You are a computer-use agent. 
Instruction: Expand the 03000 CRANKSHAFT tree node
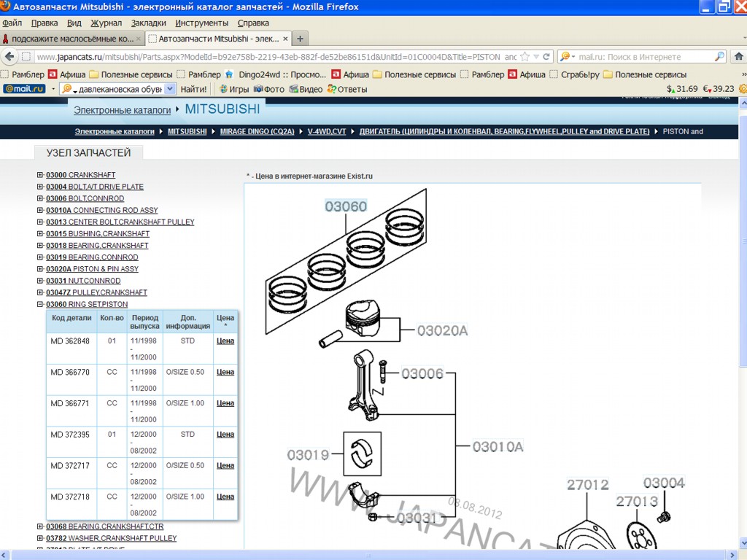click(40, 175)
